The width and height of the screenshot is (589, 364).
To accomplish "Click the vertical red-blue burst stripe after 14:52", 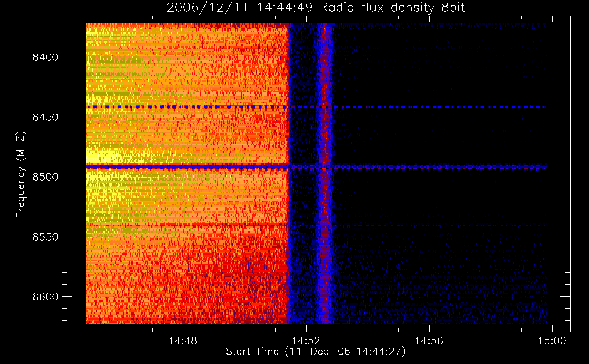I will [x=325, y=174].
